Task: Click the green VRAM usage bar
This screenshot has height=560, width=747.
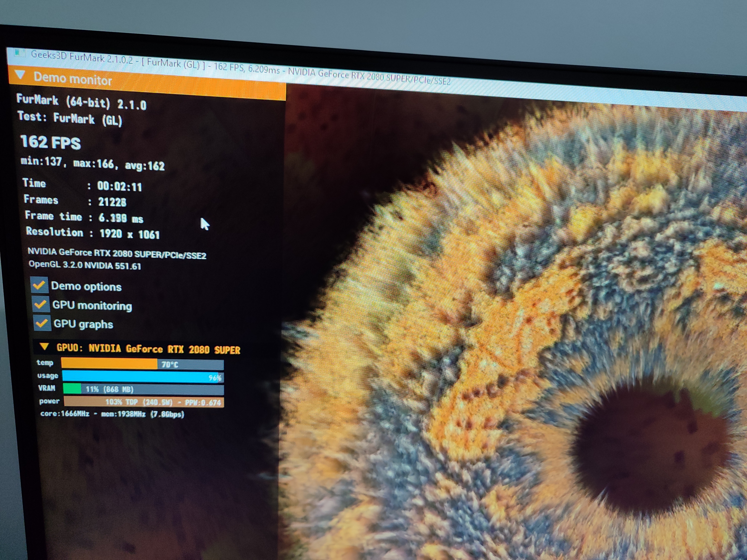Action: pos(72,388)
